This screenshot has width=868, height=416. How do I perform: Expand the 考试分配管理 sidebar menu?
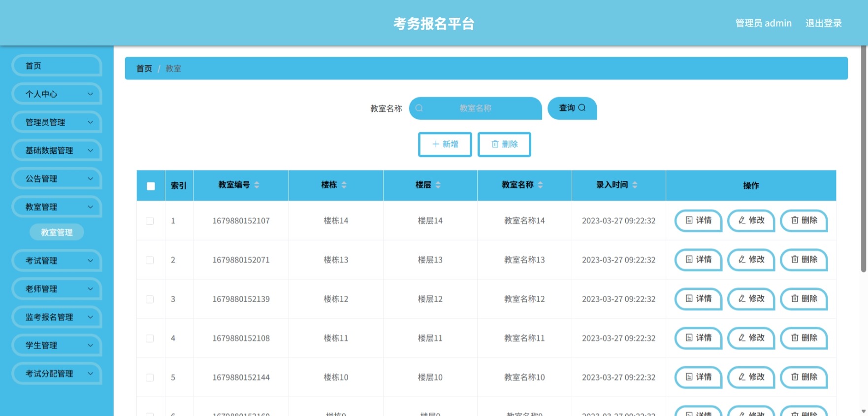pos(57,374)
